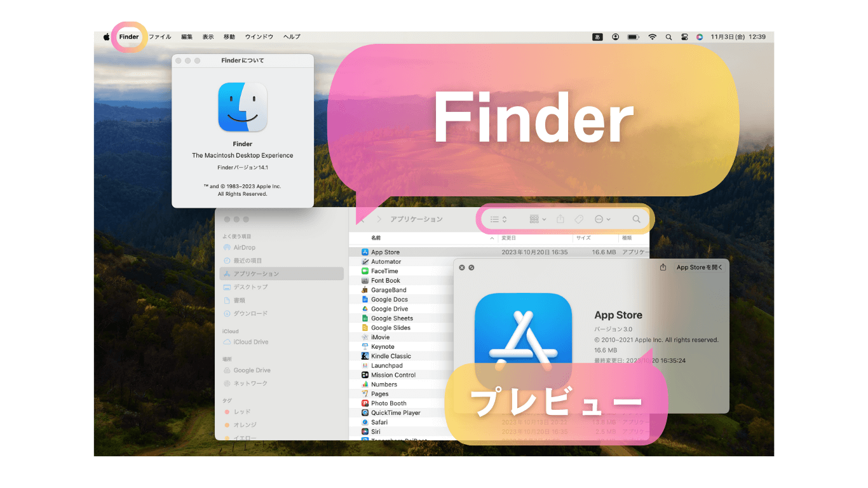The height and width of the screenshot is (488, 868).
Task: Select FaceTime in the application list
Action: pyautogui.click(x=384, y=271)
